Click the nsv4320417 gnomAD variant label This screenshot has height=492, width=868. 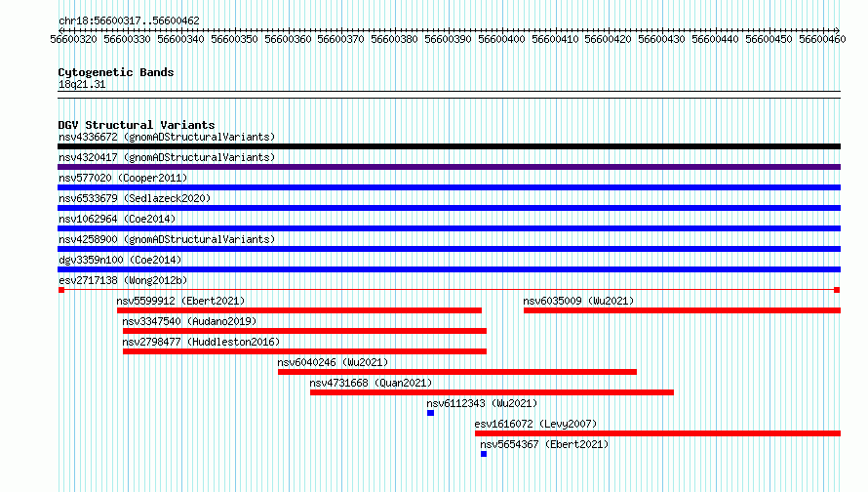[x=167, y=157]
